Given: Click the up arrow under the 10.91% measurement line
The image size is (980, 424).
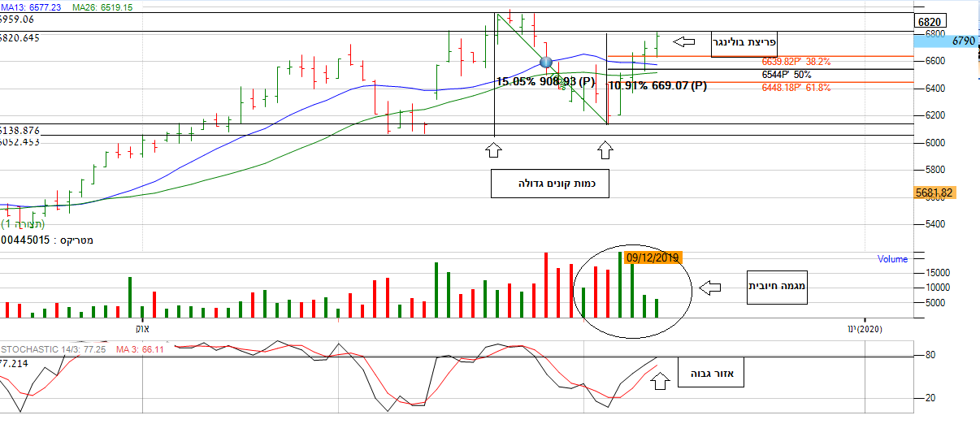Looking at the screenshot, I should pos(605,149).
